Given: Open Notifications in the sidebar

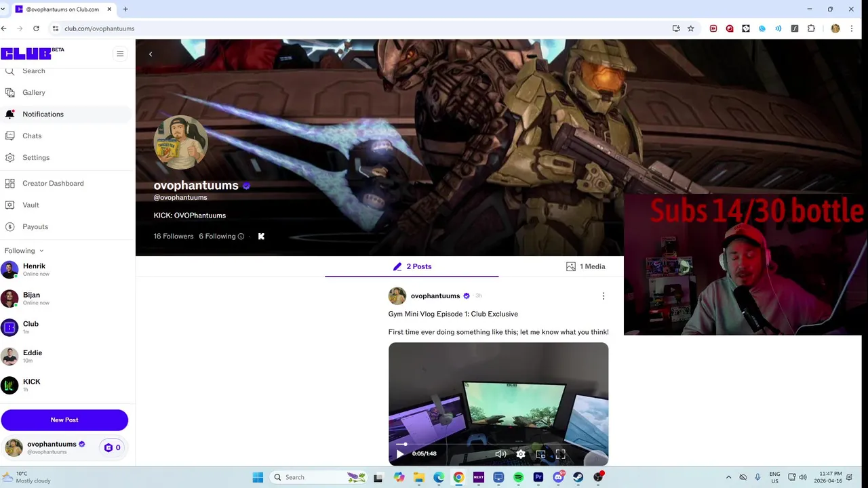Looking at the screenshot, I should click(66, 114).
